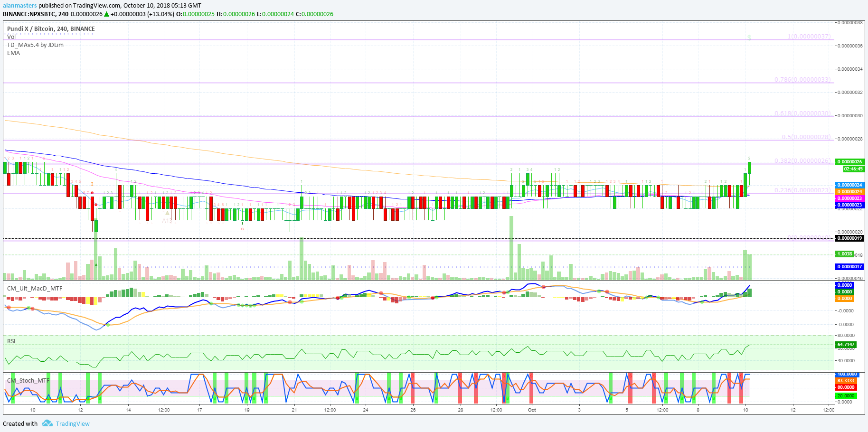Image resolution: width=868 pixels, height=432 pixels.
Task: Click the Vol indicator label
Action: pos(11,37)
